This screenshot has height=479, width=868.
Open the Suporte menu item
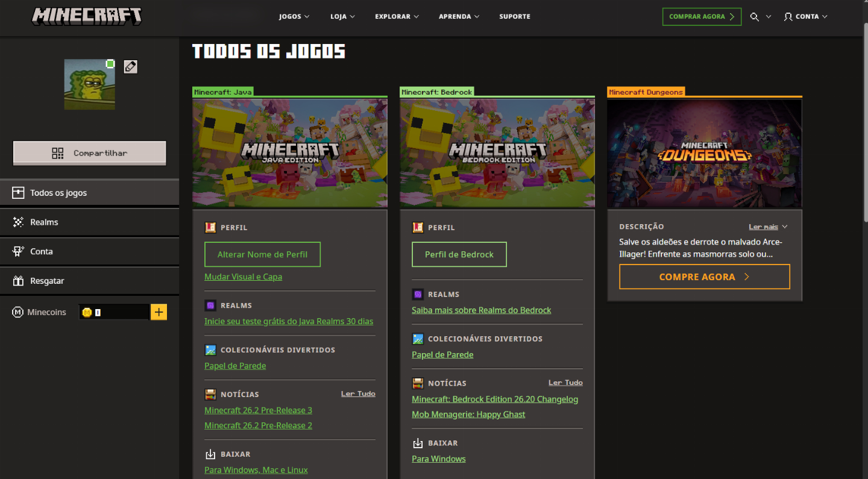[515, 17]
